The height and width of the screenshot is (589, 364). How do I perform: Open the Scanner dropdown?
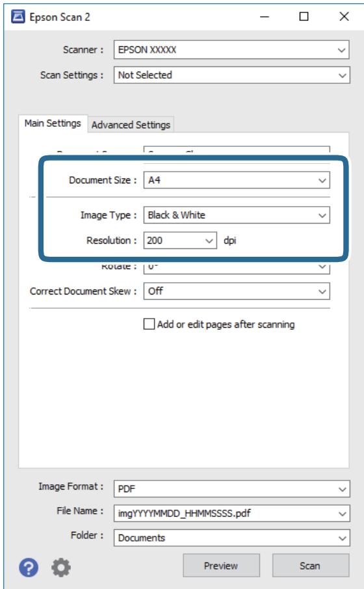coord(231,50)
